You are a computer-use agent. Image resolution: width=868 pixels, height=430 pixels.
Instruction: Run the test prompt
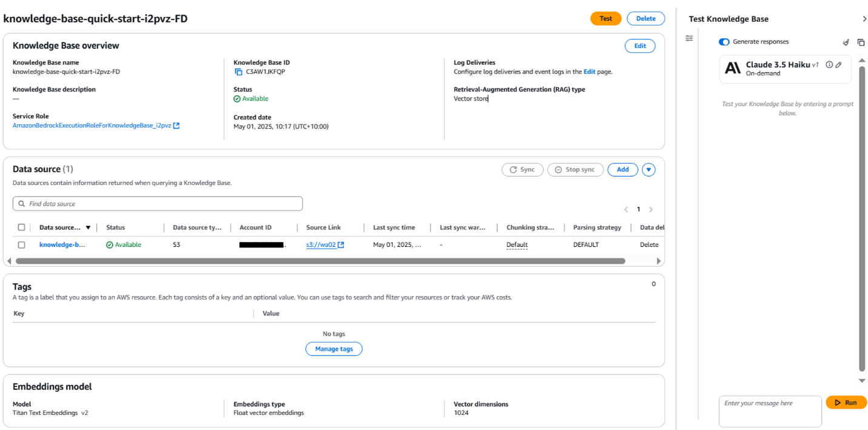coord(846,403)
